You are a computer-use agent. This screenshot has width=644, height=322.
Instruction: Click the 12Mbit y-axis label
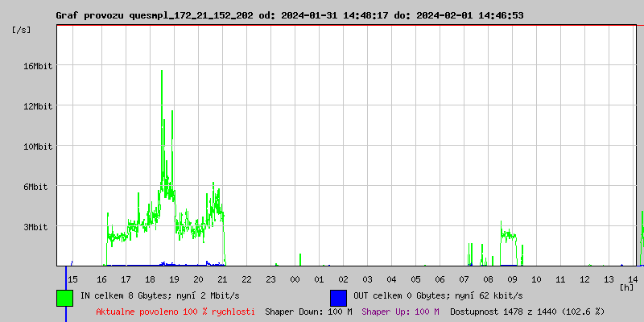click(x=37, y=106)
